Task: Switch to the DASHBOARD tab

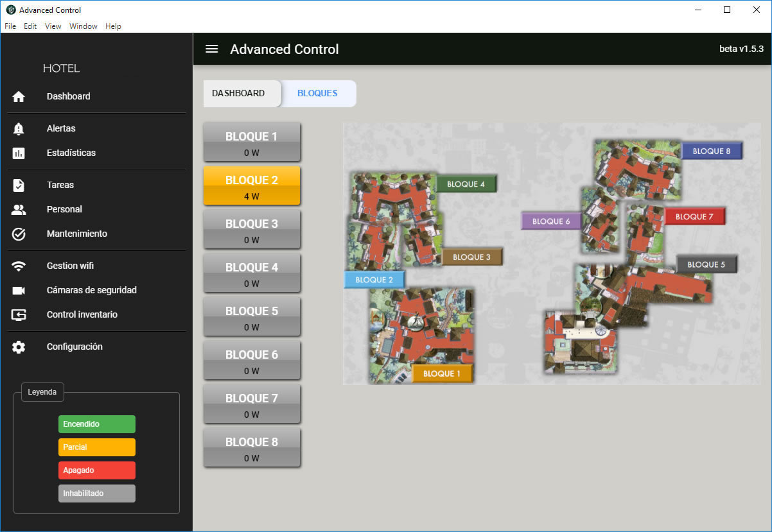Action: click(x=238, y=94)
